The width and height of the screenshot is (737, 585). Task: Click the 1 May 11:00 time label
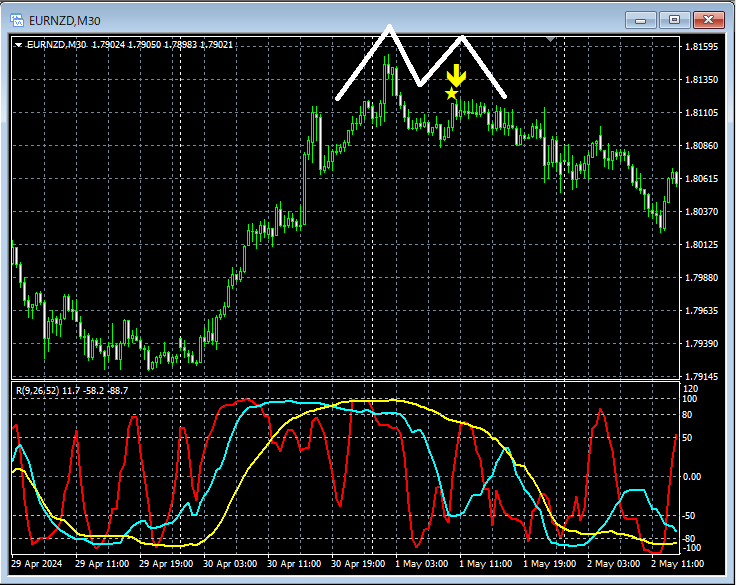coord(486,563)
